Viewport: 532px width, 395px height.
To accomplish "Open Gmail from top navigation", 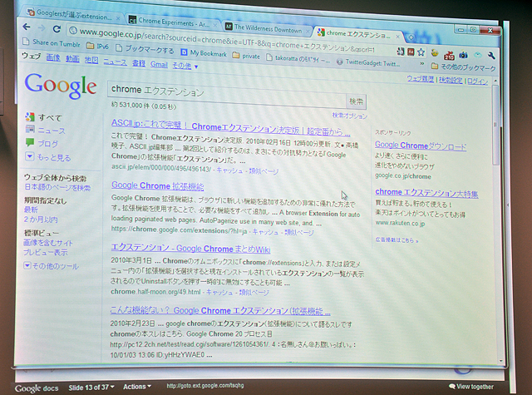I will (x=159, y=64).
